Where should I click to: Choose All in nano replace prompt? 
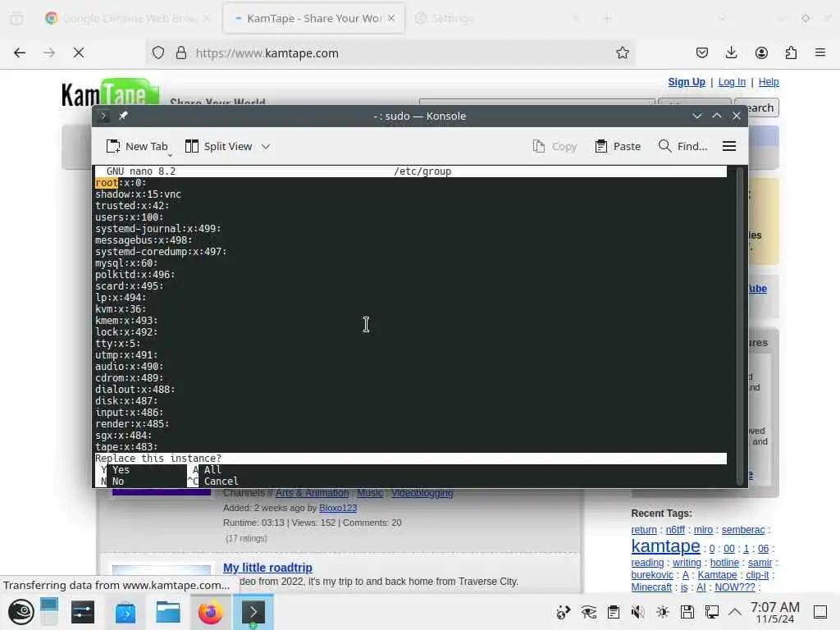pos(208,470)
